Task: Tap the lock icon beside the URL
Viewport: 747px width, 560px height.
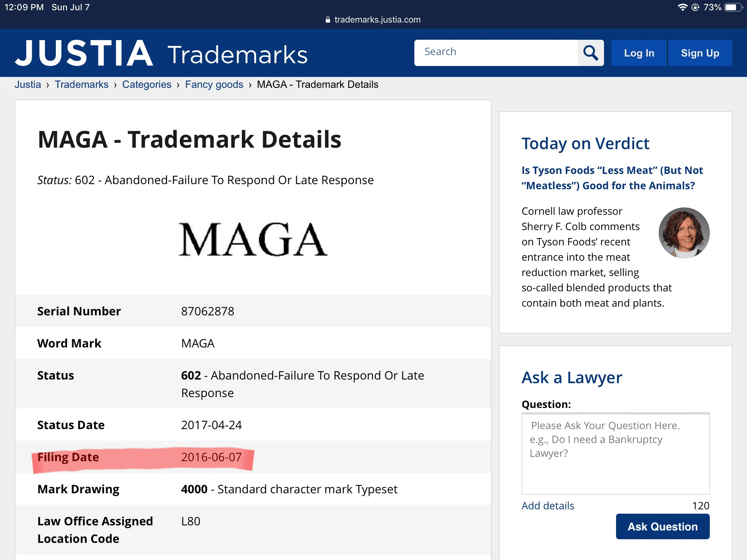Action: point(328,20)
